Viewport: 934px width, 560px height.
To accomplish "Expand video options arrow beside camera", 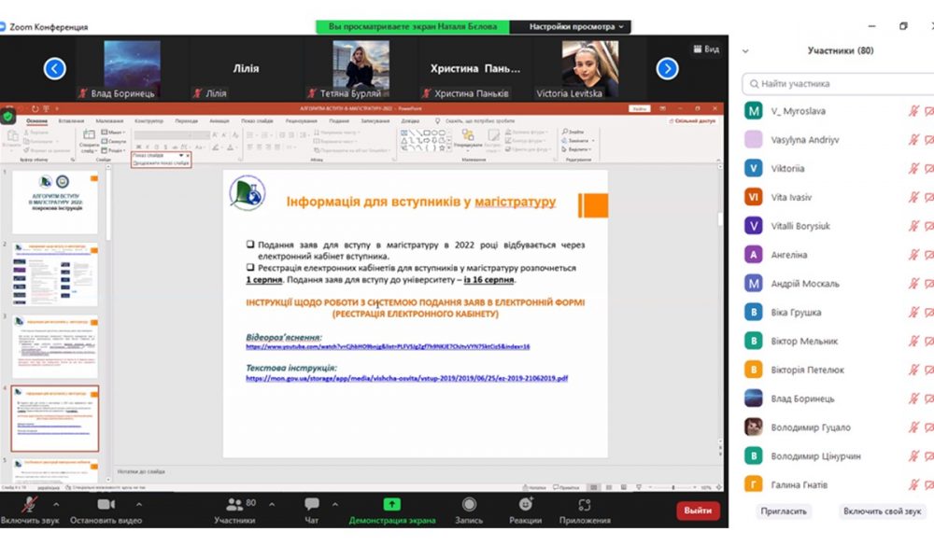I will [139, 504].
